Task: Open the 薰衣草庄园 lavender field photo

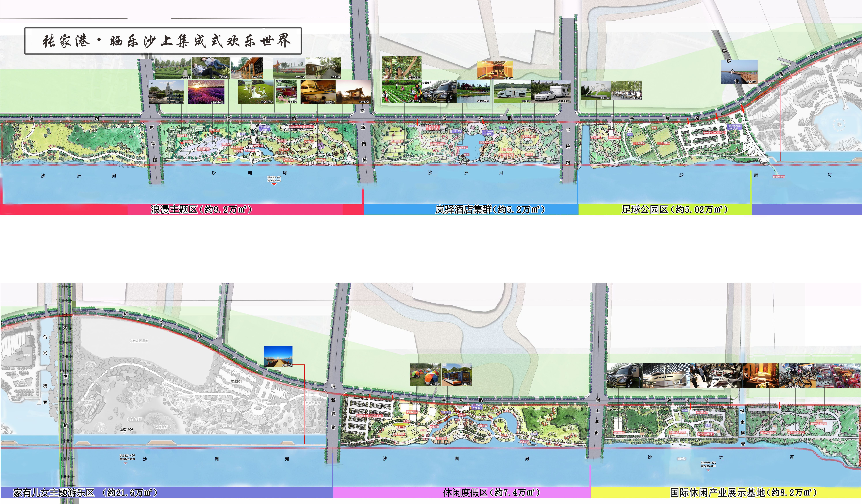Action: [x=206, y=92]
